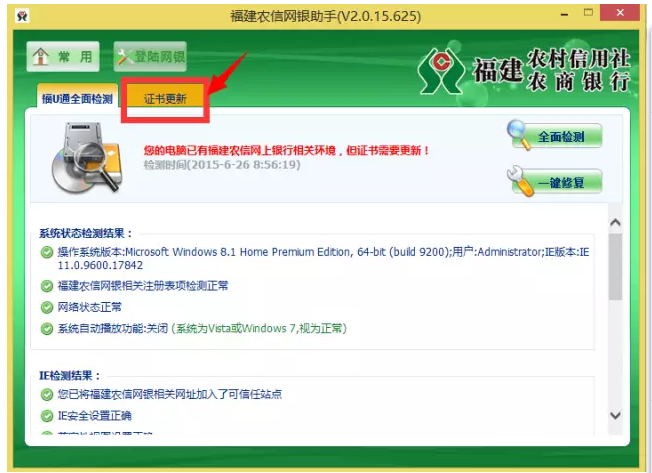Minimize the 福建农信网银助手 window
Viewport: 652px width, 473px height.
point(564,14)
